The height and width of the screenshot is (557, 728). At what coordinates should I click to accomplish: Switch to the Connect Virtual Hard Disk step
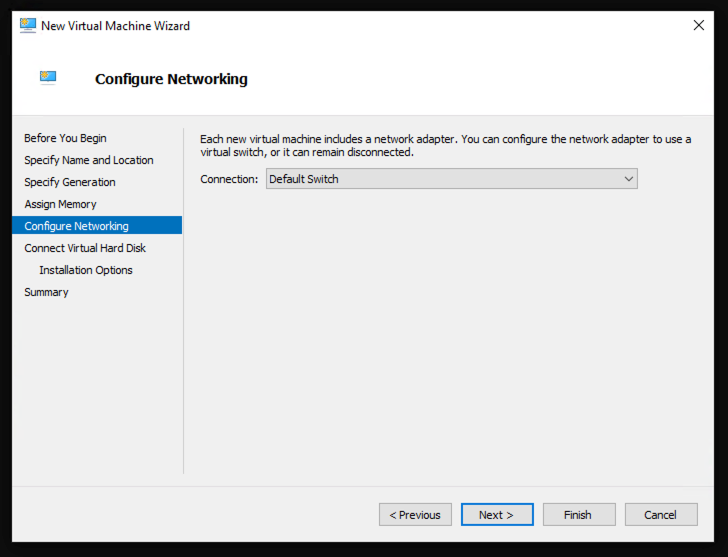85,248
